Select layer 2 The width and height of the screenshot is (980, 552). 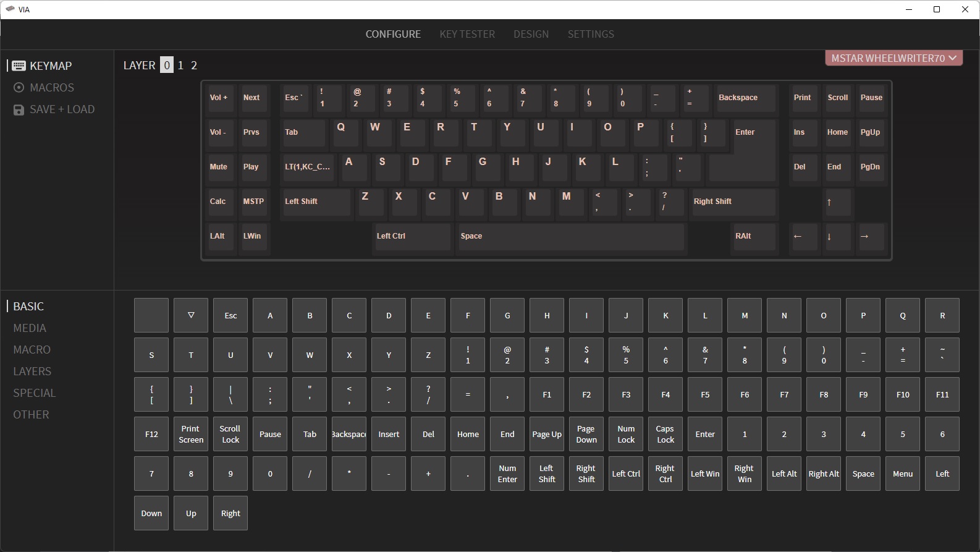tap(194, 65)
